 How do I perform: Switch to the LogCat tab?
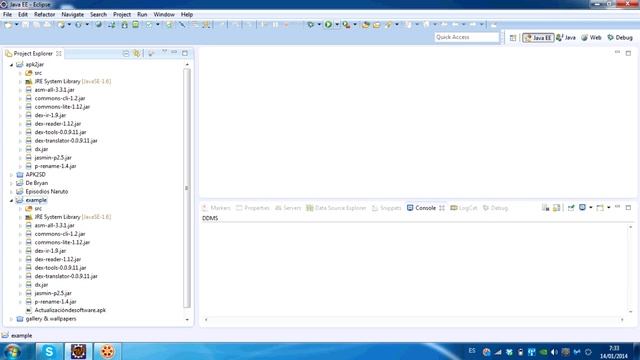click(464, 208)
